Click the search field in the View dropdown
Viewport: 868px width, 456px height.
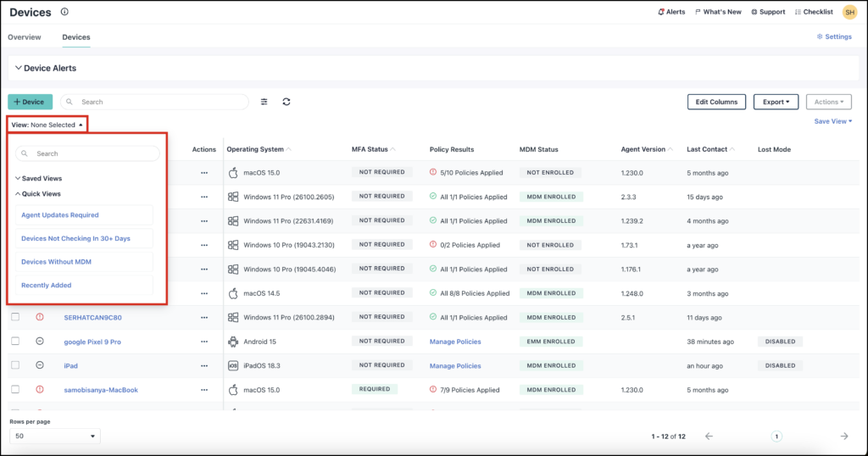88,153
